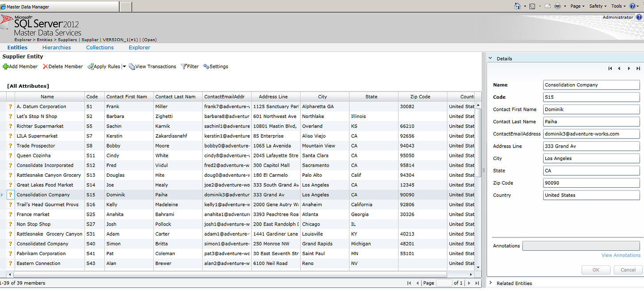The height and width of the screenshot is (291, 644).
Task: Click the browser RSS feeds icon
Action: (x=532, y=6)
